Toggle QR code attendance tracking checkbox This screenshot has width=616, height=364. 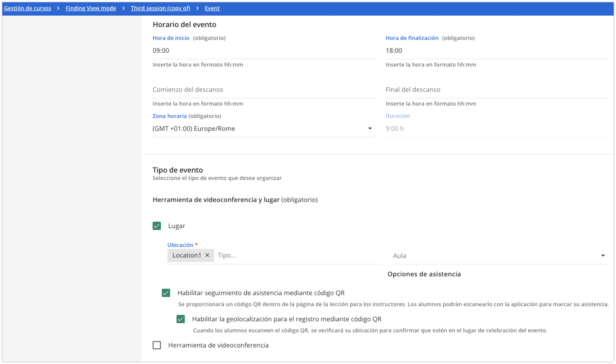point(166,293)
